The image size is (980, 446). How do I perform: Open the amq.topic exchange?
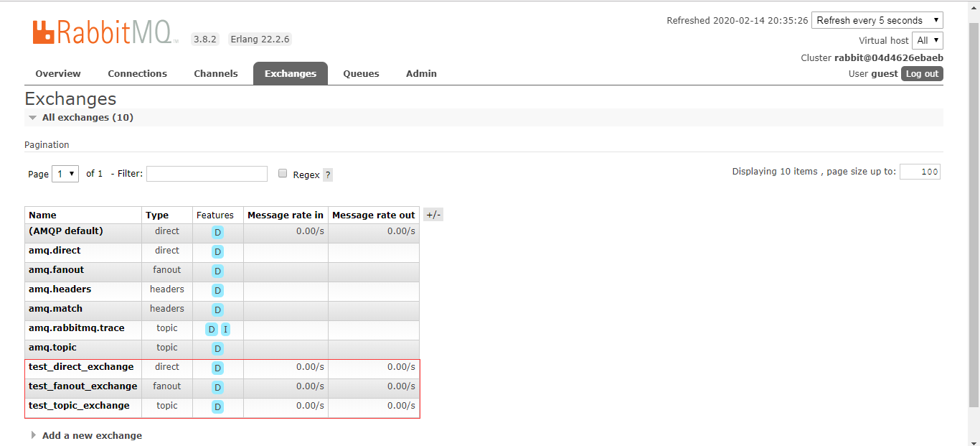click(x=52, y=348)
